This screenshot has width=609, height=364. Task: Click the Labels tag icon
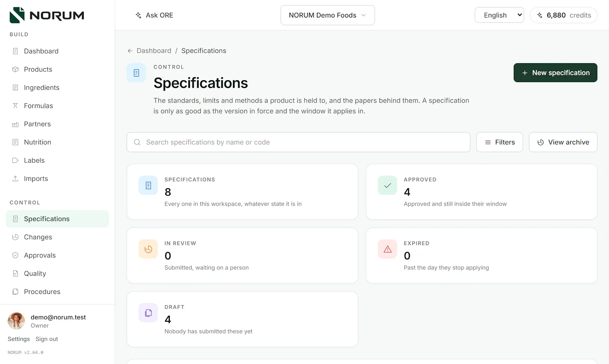(15, 161)
